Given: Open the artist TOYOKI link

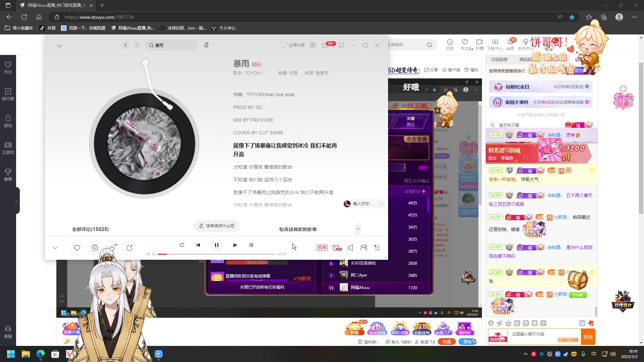Looking at the screenshot, I should (253, 73).
